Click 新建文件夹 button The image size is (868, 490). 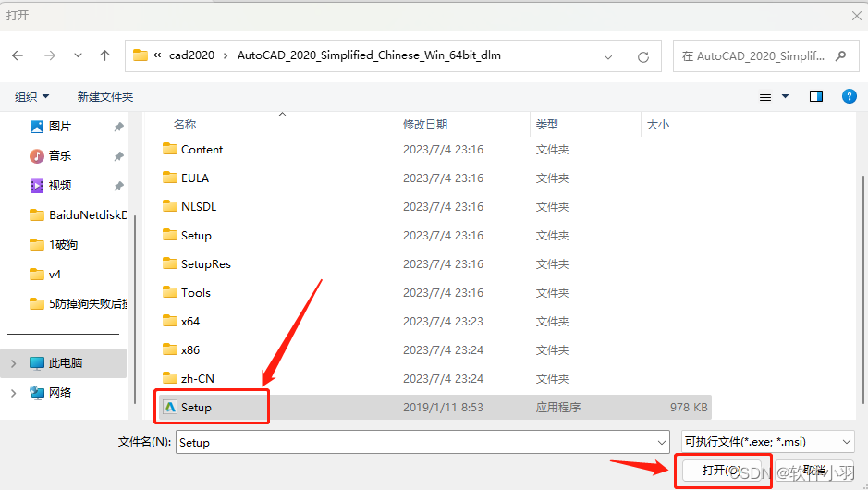[105, 97]
